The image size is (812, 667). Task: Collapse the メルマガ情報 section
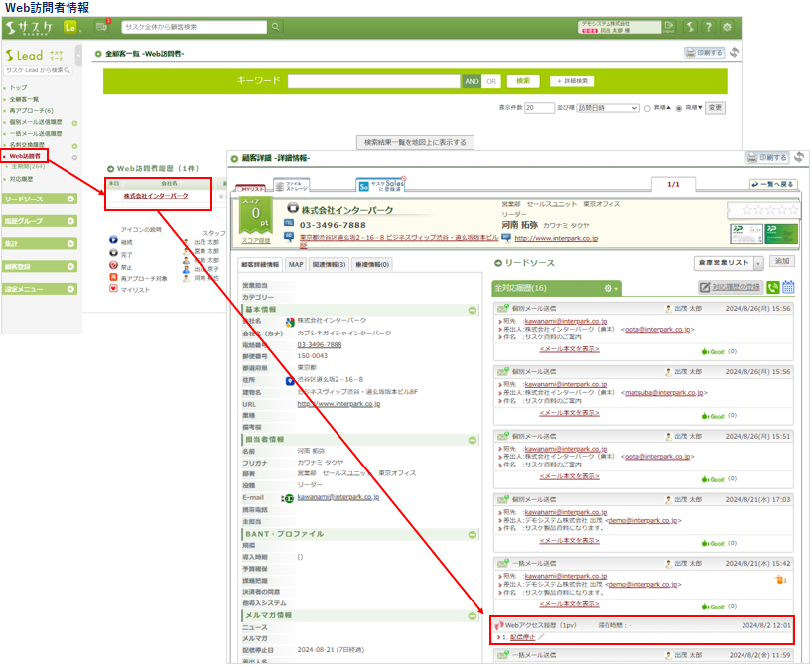[x=473, y=616]
